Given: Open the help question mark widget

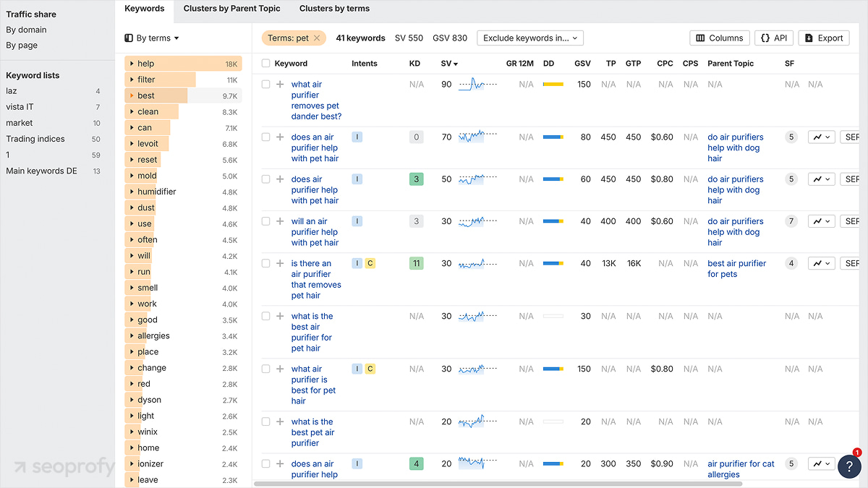Looking at the screenshot, I should pos(849,466).
